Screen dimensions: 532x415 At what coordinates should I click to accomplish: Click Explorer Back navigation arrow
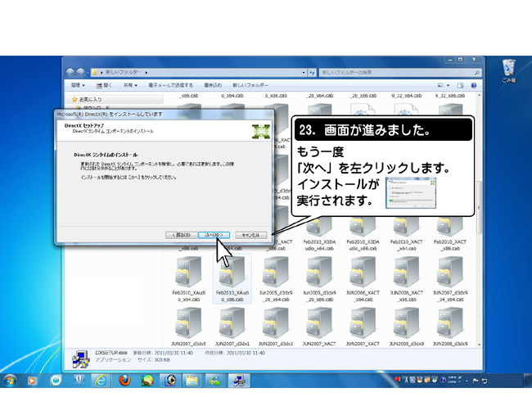coord(70,72)
